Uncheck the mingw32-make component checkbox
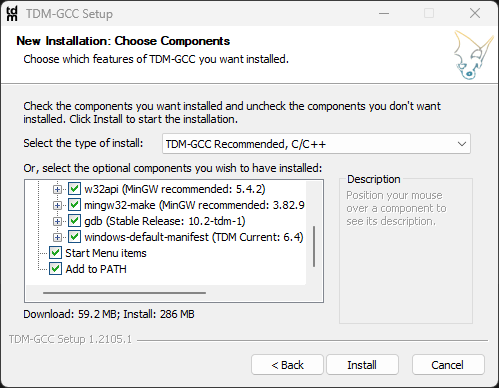 [x=74, y=205]
